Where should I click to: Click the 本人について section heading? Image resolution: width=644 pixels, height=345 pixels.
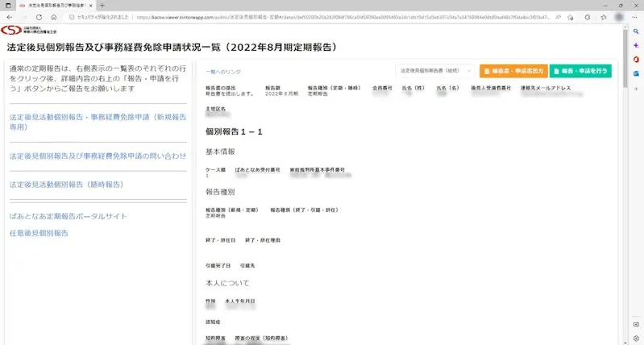227,284
